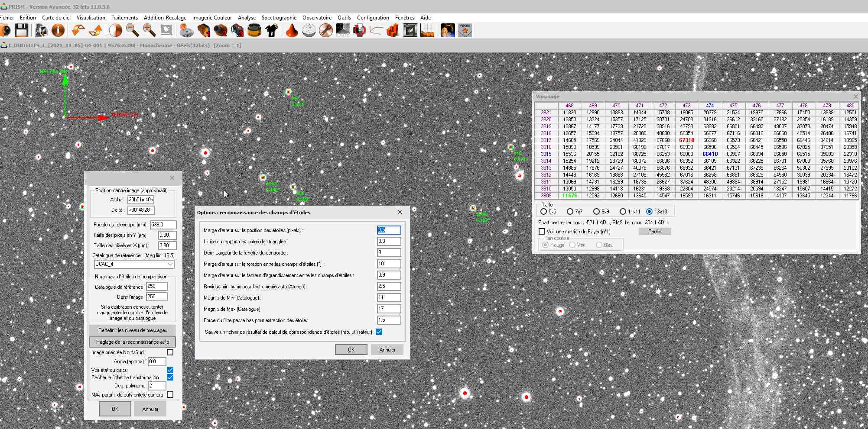
Task: Click Réglage de la reconnaissance auto button
Action: click(133, 342)
